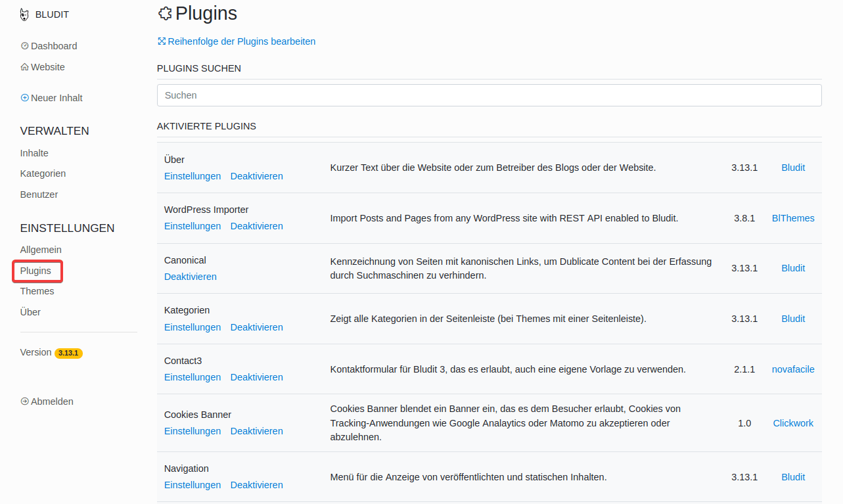The height and width of the screenshot is (504, 843).
Task: Select Themes in the sidebar
Action: (37, 291)
